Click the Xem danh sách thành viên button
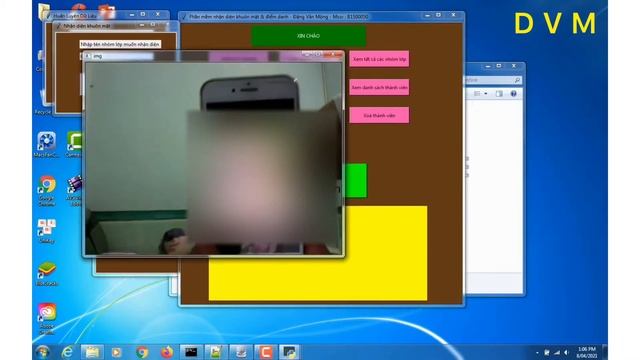Image resolution: width=640 pixels, height=360 pixels. pos(379,87)
